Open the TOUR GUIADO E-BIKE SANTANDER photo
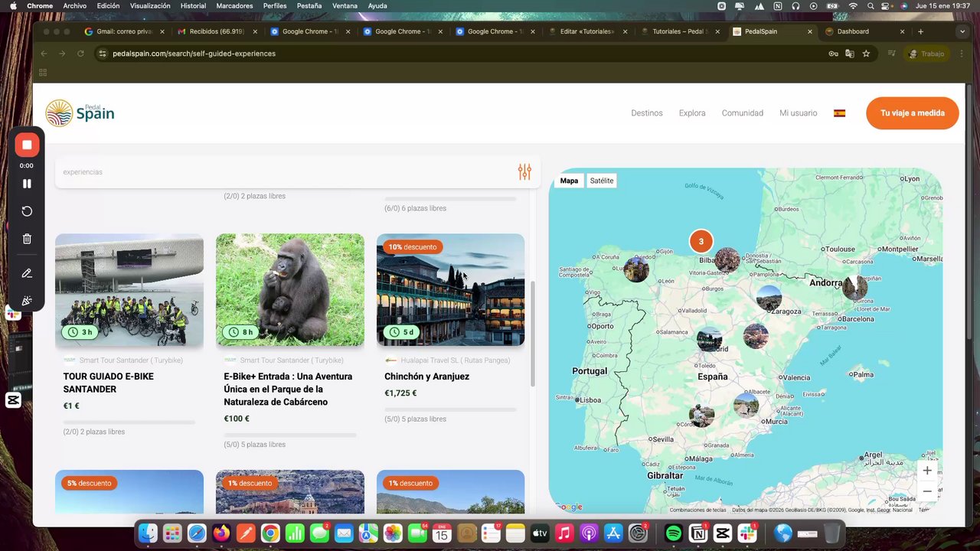This screenshot has height=551, width=980. pos(129,290)
